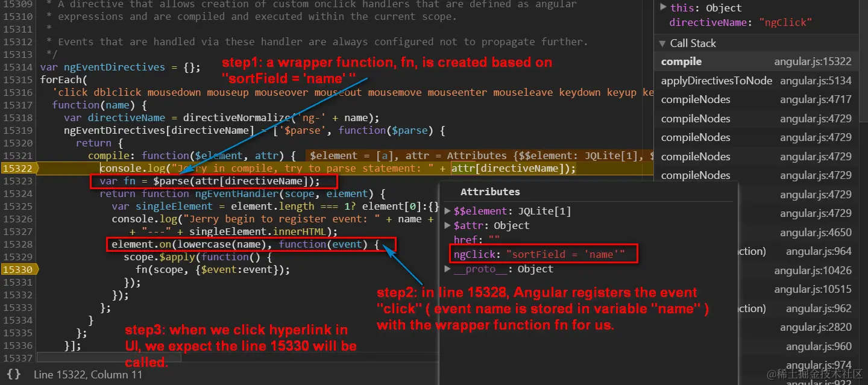This screenshot has width=868, height=385.
Task: Open source link angular.js:10515
Action: (813, 289)
